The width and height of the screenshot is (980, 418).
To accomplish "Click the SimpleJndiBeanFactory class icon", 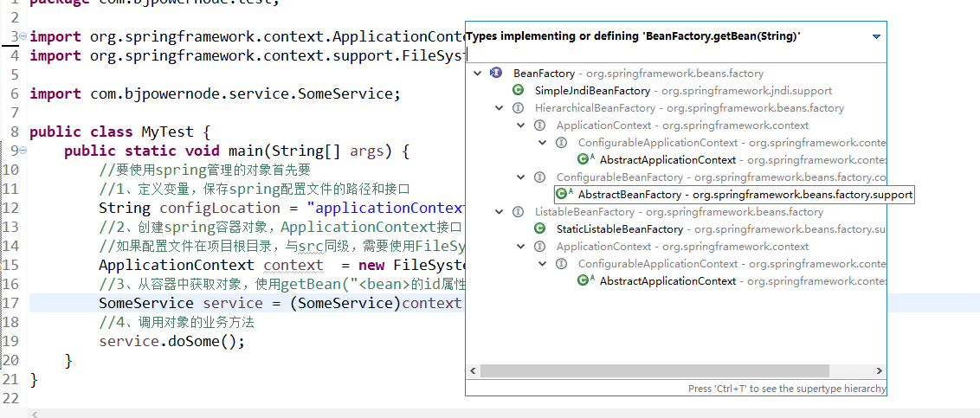I will pos(518,91).
